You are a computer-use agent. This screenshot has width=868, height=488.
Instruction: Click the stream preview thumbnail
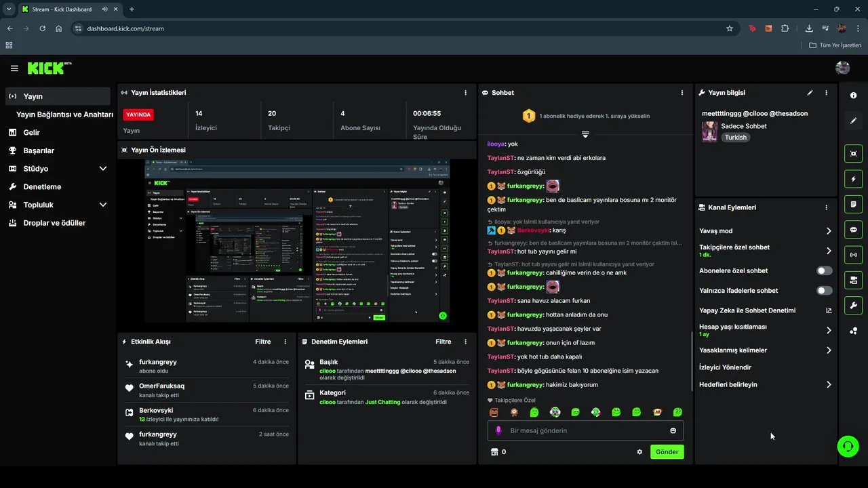click(x=297, y=241)
